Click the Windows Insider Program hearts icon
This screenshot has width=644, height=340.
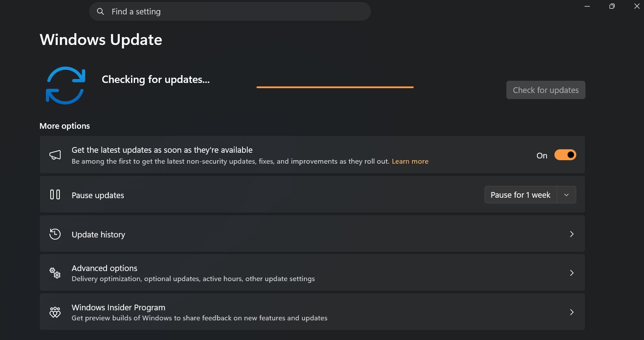pyautogui.click(x=55, y=313)
